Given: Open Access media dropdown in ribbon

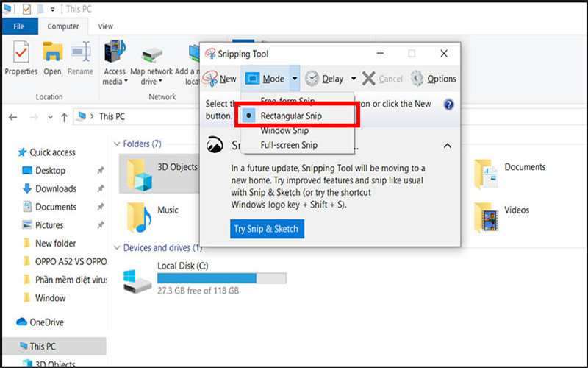Looking at the screenshot, I should point(115,63).
